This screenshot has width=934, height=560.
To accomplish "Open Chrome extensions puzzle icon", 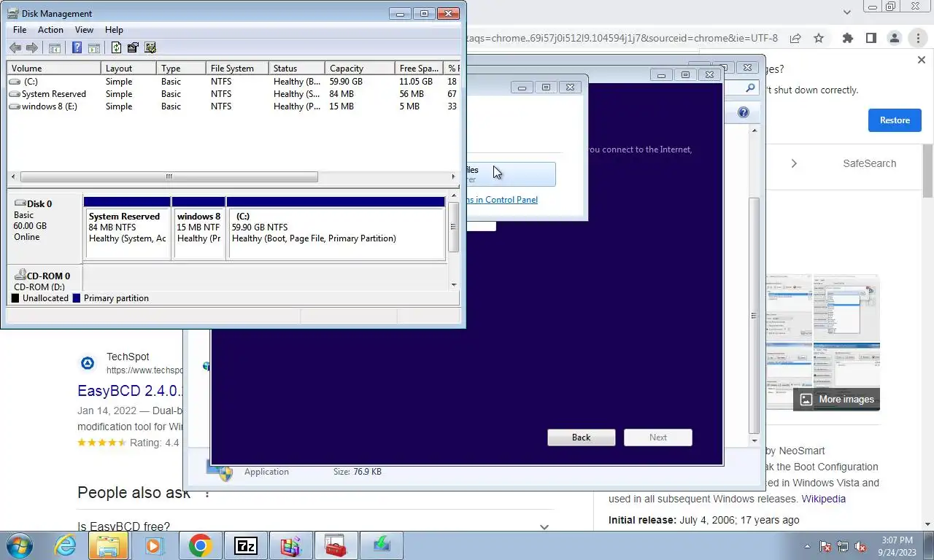I will 847,38.
